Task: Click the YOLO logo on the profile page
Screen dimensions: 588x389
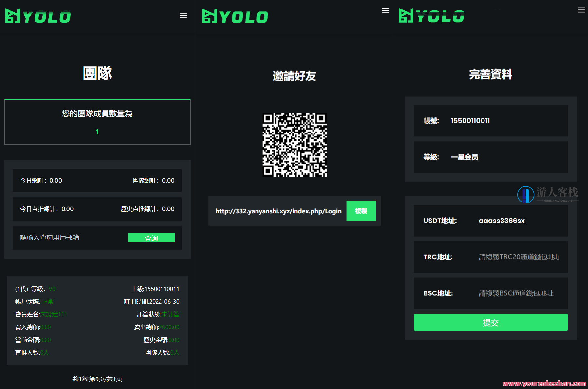Action: pyautogui.click(x=431, y=15)
